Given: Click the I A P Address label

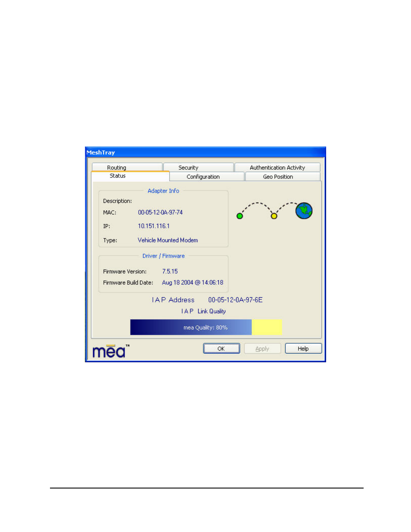Looking at the screenshot, I should click(x=173, y=300).
